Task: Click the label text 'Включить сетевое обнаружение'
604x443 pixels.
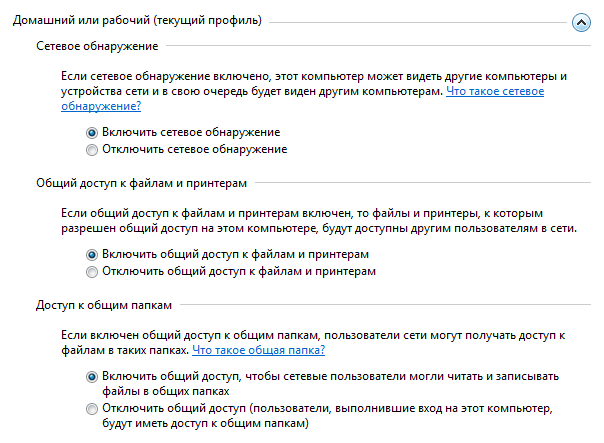Action: 190,132
